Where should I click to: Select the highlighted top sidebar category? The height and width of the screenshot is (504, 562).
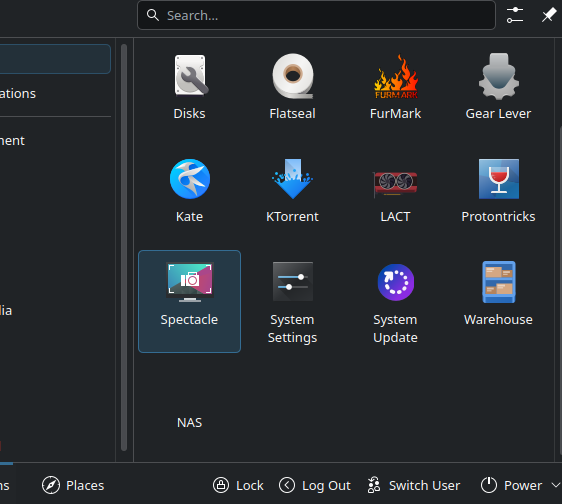pyautogui.click(x=54, y=59)
